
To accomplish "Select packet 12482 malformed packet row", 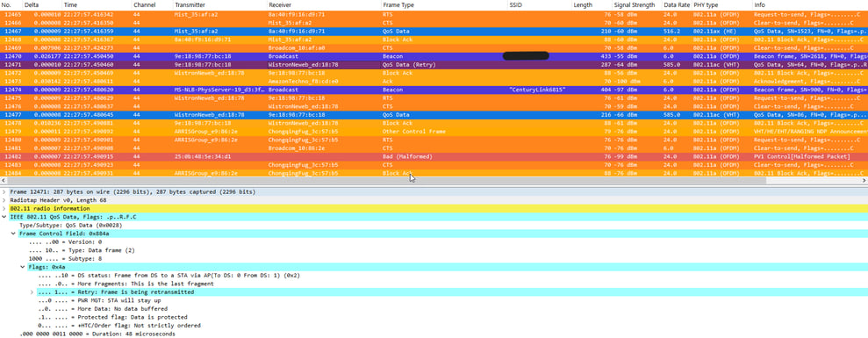I will (434, 157).
